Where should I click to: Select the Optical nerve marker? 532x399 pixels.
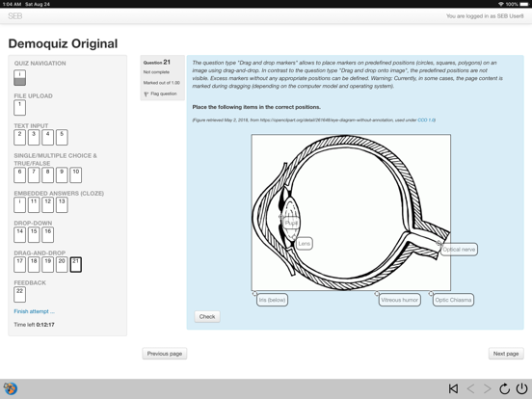[x=459, y=250]
